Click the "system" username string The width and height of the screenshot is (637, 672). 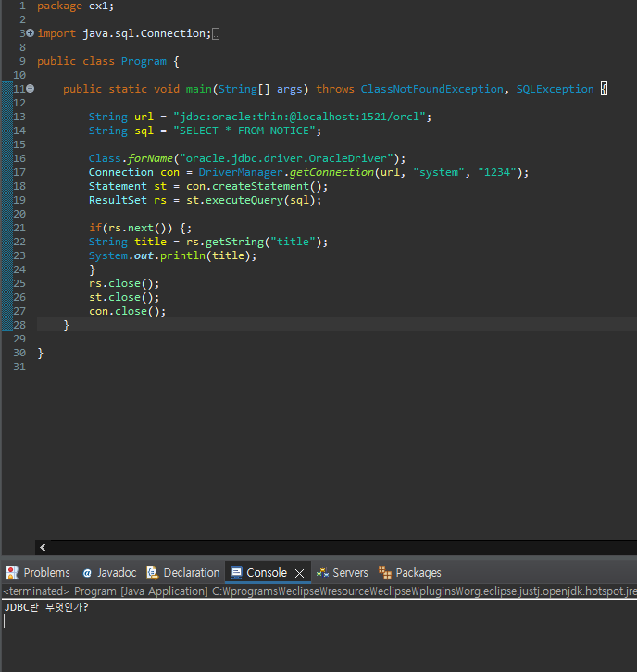click(x=439, y=172)
